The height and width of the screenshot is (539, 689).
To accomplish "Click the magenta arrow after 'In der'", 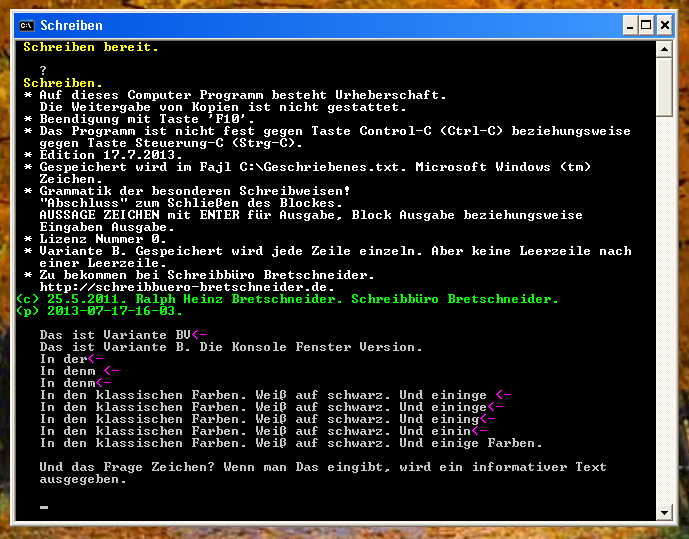I will tap(95, 359).
